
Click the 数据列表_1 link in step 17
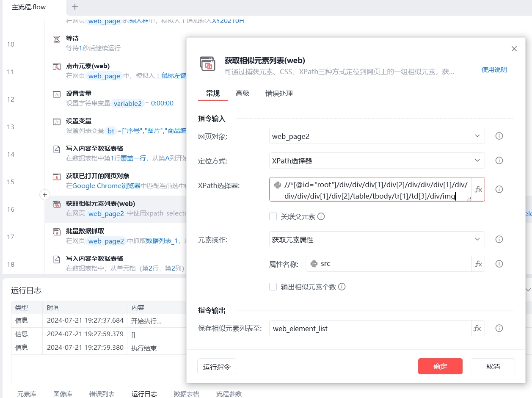(x=162, y=241)
